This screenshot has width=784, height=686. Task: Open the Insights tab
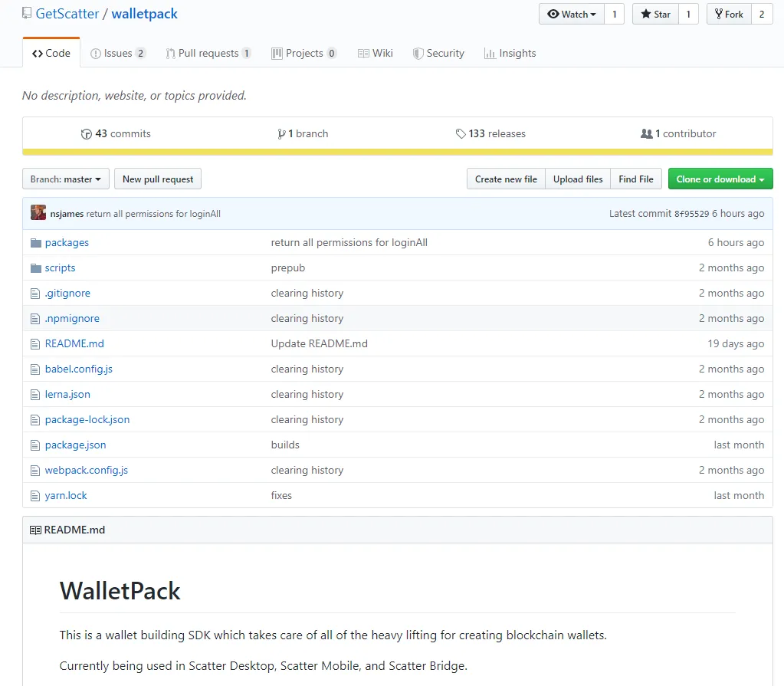510,53
